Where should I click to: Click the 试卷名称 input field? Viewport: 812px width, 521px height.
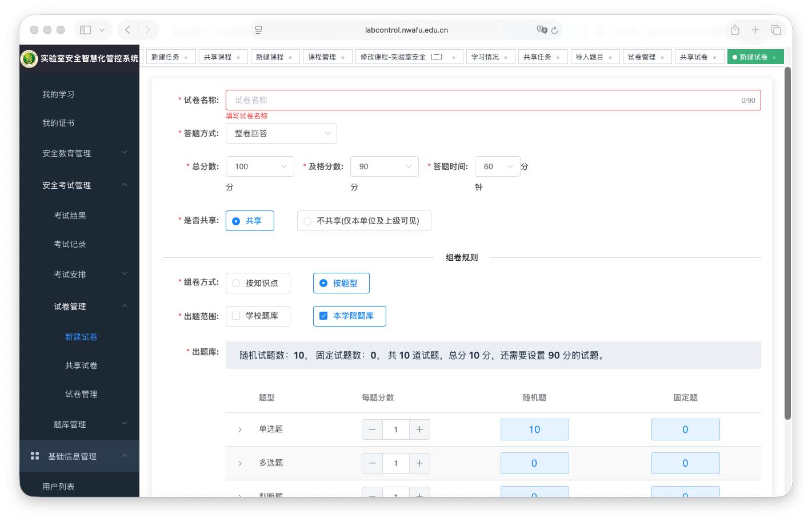(x=493, y=100)
